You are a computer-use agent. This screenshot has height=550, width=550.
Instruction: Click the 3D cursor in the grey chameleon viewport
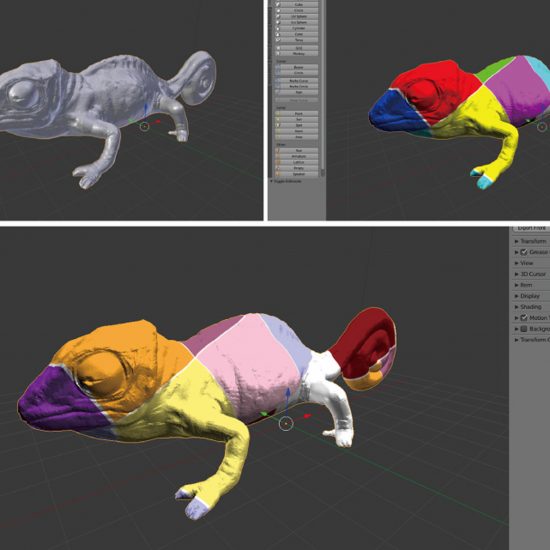144,126
